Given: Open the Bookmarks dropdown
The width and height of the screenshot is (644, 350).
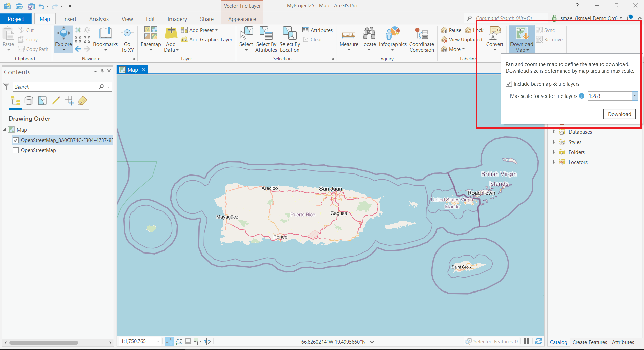Looking at the screenshot, I should [106, 50].
